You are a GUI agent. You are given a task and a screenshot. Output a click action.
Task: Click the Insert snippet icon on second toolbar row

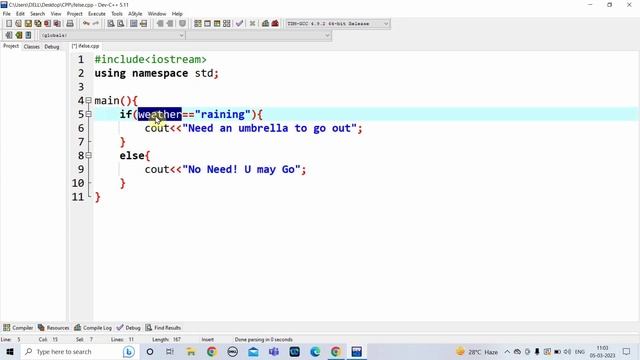tap(9, 36)
